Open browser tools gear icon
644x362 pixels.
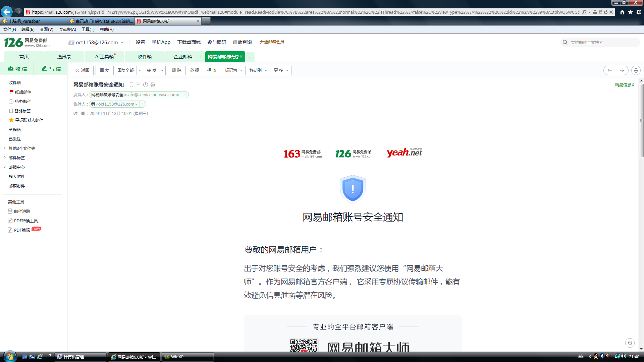point(639,12)
